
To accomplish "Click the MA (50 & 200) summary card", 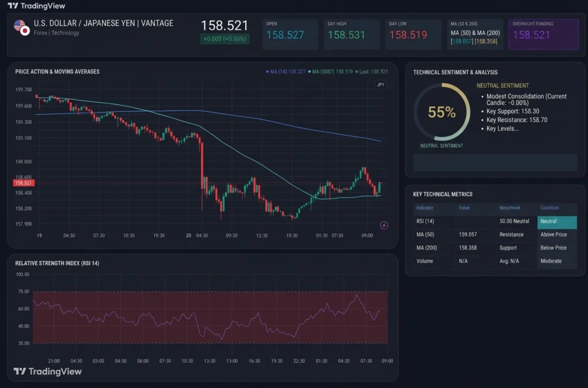I will (475, 34).
